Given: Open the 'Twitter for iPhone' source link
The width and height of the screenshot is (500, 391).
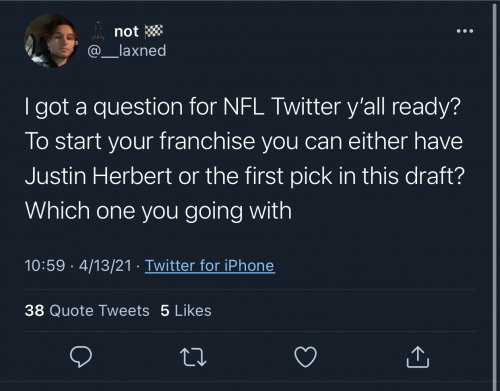Looking at the screenshot, I should 210,266.
